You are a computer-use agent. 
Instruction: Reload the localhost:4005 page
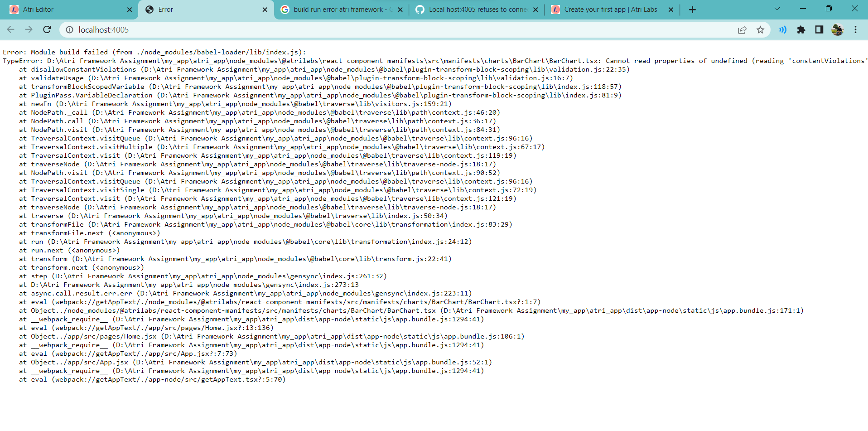(47, 29)
